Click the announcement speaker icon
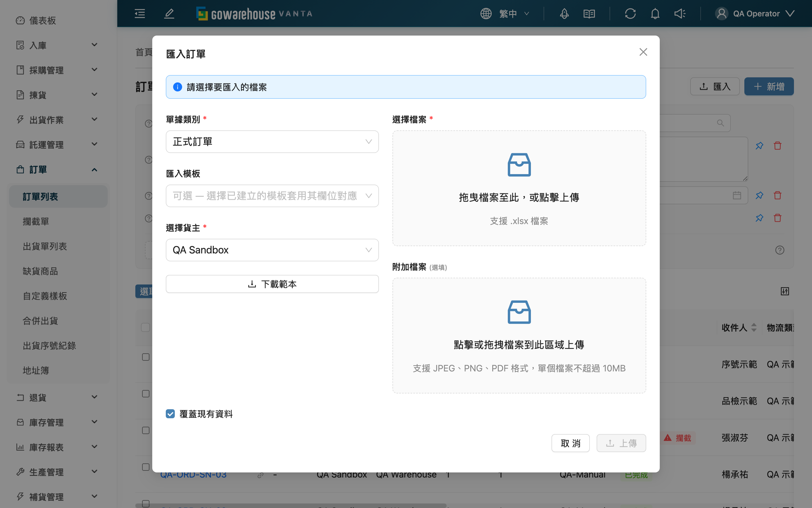This screenshot has height=508, width=812. pos(680,14)
